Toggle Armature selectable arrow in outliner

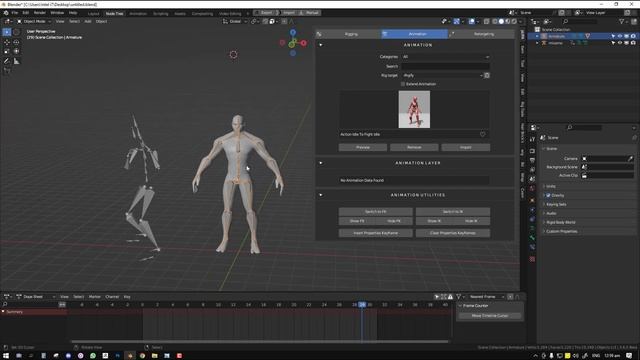(x=613, y=36)
